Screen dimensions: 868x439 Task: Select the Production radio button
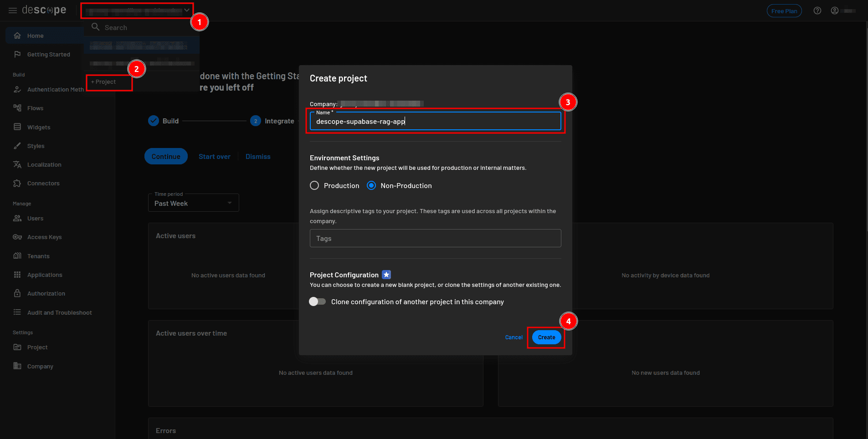coord(314,185)
